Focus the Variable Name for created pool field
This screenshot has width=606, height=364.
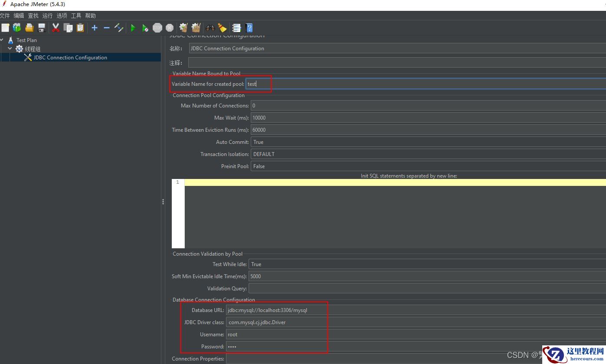426,84
